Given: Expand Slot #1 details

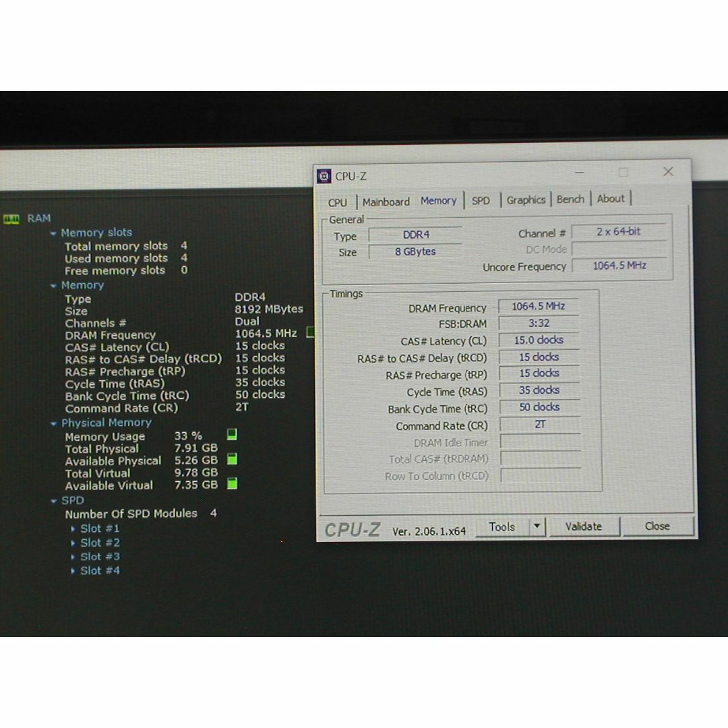Looking at the screenshot, I should click(73, 529).
